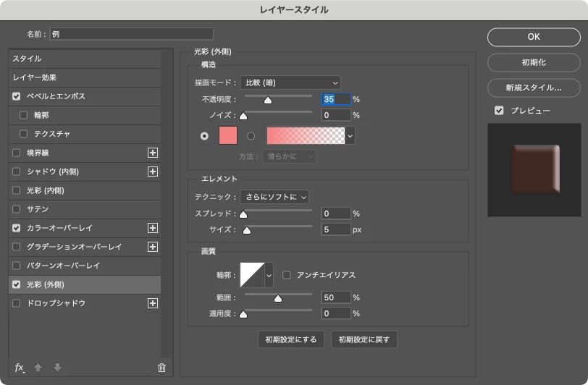The image size is (588, 385).
Task: Click the 不透明度 value field showing 35
Action: click(336, 99)
